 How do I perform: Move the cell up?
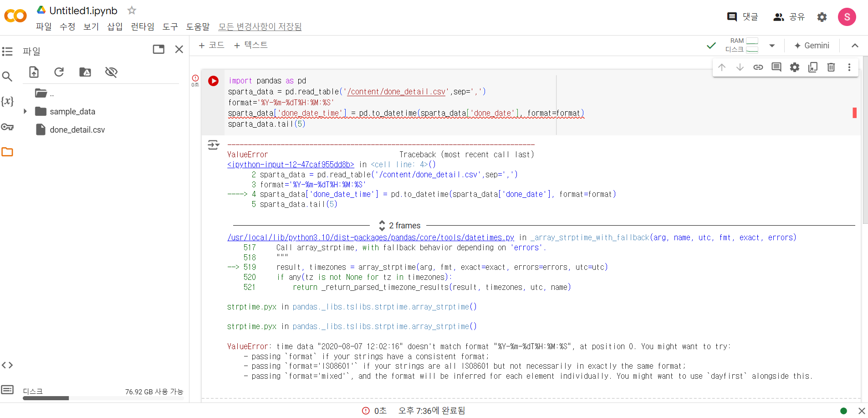pos(722,67)
